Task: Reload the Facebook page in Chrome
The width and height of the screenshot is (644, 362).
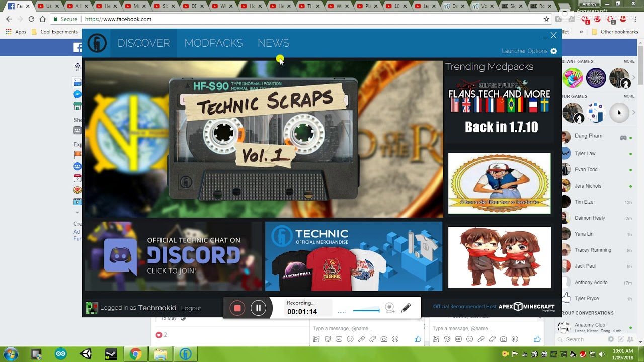Action: click(31, 19)
